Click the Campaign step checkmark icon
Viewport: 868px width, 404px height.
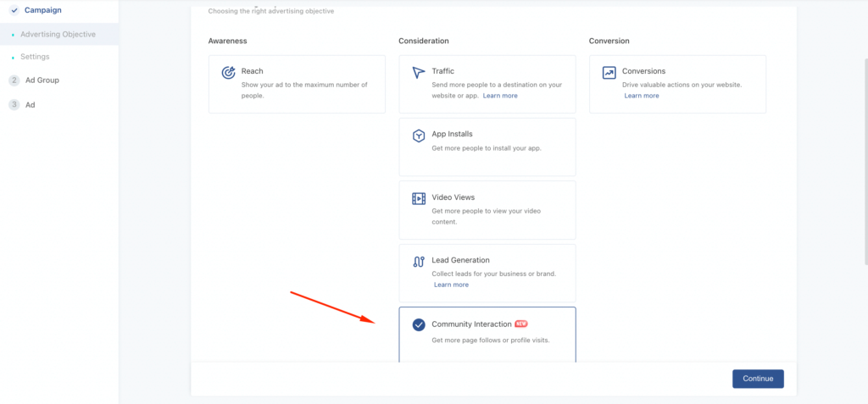point(14,10)
